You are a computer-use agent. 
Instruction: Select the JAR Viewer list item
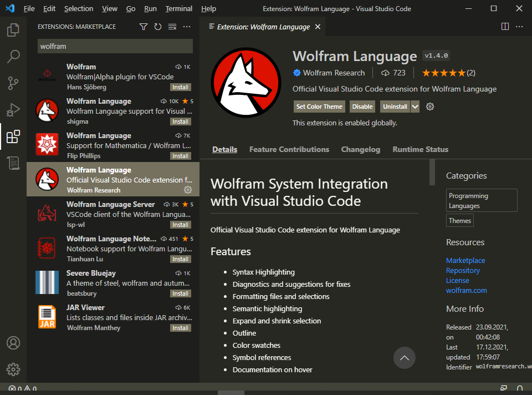click(x=113, y=317)
